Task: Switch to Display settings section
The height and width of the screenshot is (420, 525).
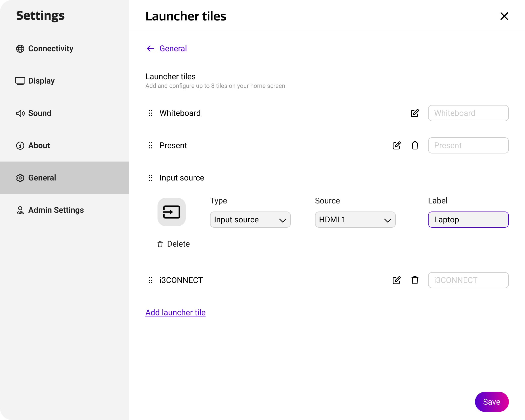Action: [x=41, y=81]
